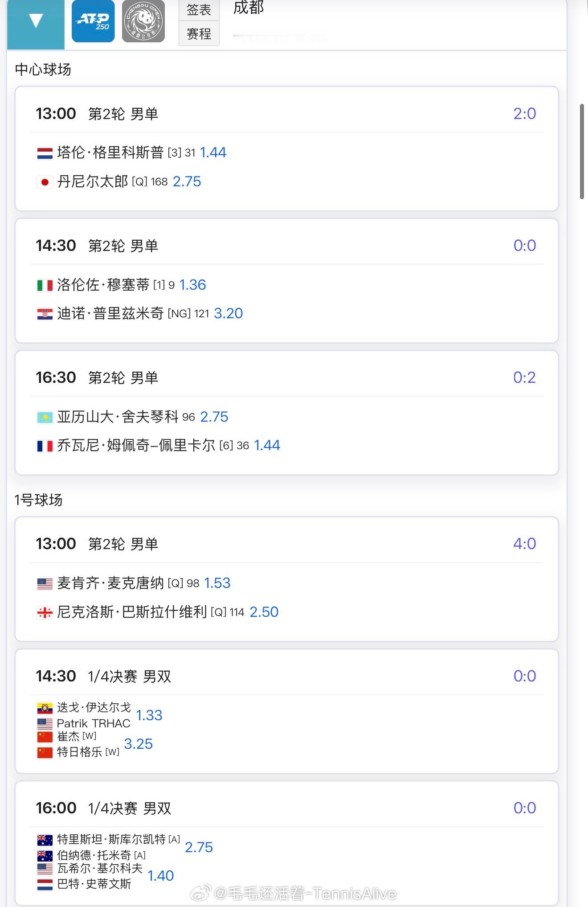Click the Kazakhstan flag beside 亚历山大·舍夫琴科
The width and height of the screenshot is (588, 907).
point(45,417)
